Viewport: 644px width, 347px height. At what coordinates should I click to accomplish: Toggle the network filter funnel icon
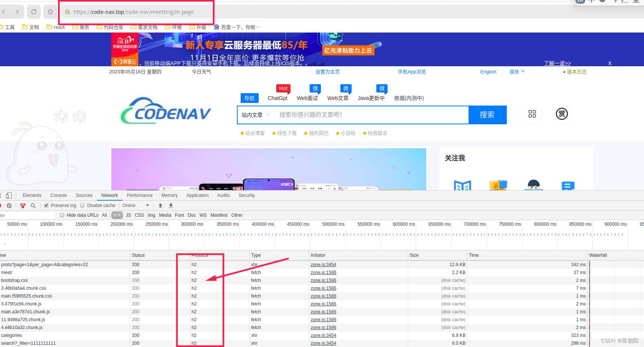pos(23,206)
